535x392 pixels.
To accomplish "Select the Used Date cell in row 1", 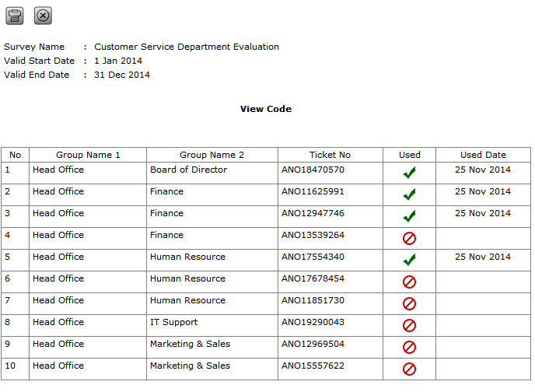I will pos(482,170).
